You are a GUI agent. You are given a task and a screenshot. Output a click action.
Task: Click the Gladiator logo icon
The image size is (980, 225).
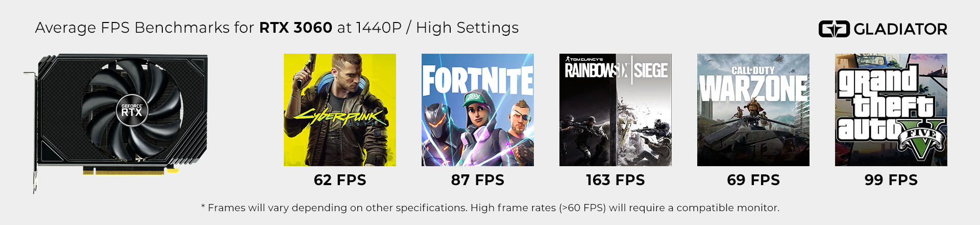[834, 29]
